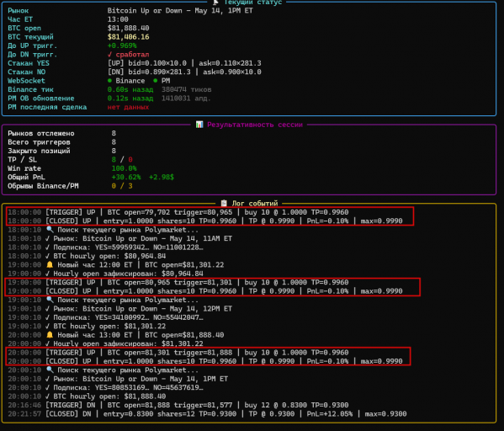504x431 pixels.
Task: Click the log line BTC hourly open: $80,964.84
Action: [x=87, y=256]
